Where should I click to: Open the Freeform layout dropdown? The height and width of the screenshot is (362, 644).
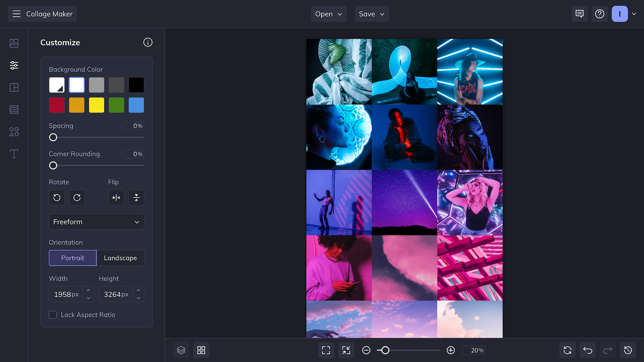click(x=96, y=222)
